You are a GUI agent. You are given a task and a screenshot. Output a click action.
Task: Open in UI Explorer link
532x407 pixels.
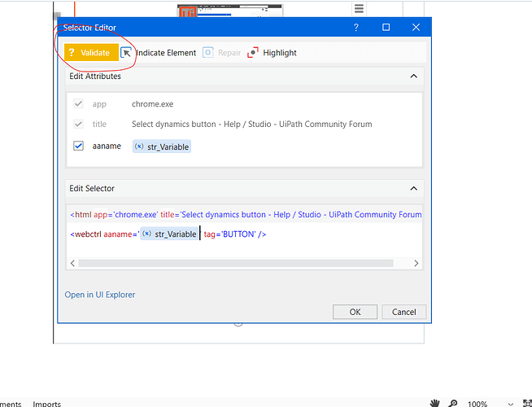pyautogui.click(x=100, y=295)
